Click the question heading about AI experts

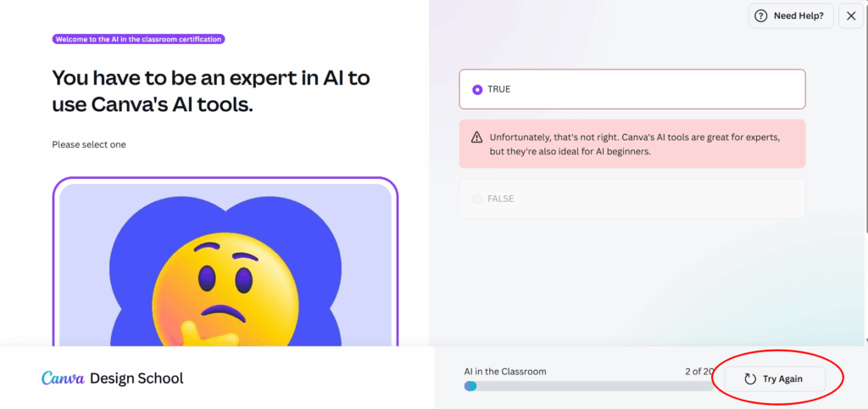point(210,92)
